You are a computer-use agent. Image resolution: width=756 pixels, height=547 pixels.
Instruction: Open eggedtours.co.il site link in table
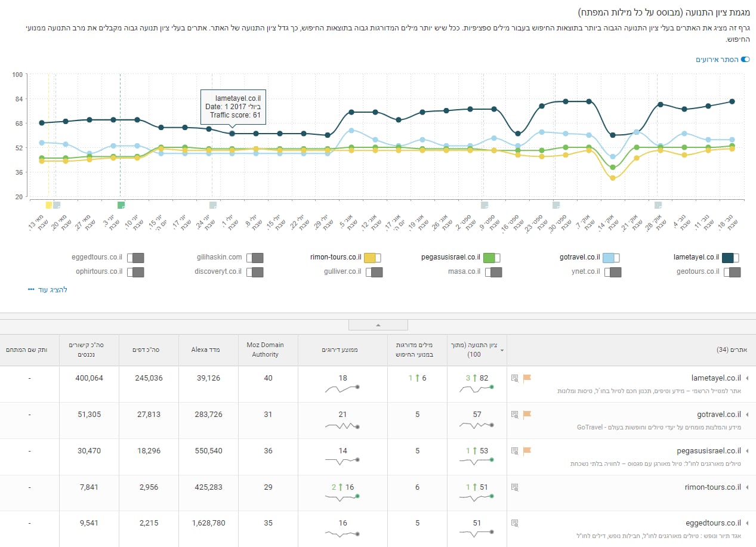coord(714,524)
